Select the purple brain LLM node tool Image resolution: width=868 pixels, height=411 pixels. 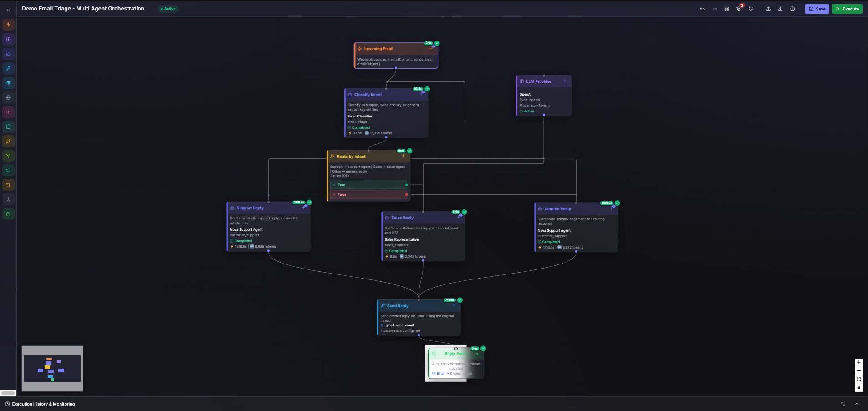pyautogui.click(x=8, y=39)
